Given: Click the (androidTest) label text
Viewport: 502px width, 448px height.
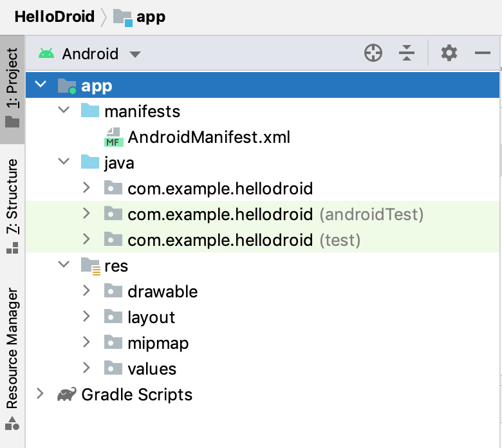Looking at the screenshot, I should tap(372, 214).
